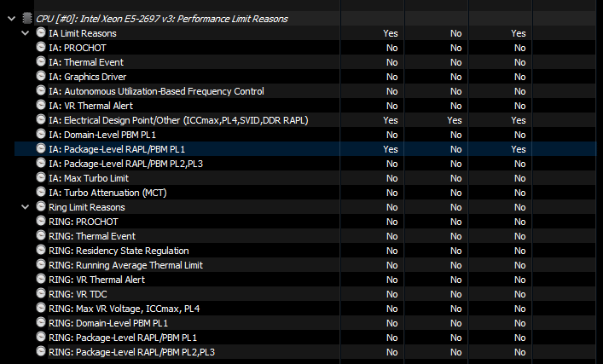Select the IA: Max Turbo Limit row

tap(89, 178)
